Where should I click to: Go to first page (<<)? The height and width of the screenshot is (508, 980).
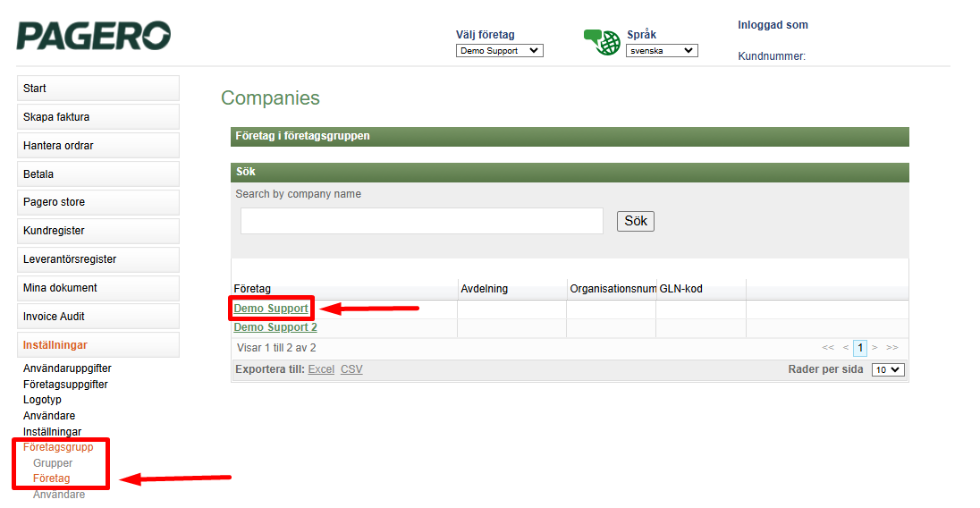point(828,347)
